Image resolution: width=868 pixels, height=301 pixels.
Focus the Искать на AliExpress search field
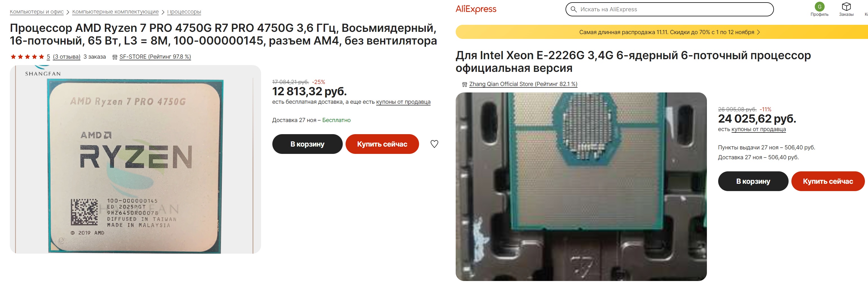tap(669, 9)
